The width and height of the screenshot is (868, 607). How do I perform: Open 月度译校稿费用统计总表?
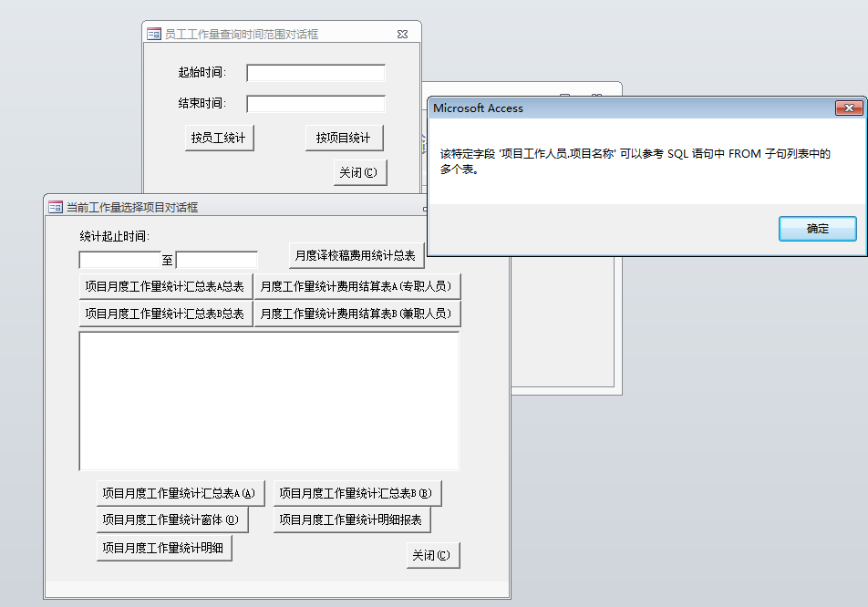click(x=356, y=255)
